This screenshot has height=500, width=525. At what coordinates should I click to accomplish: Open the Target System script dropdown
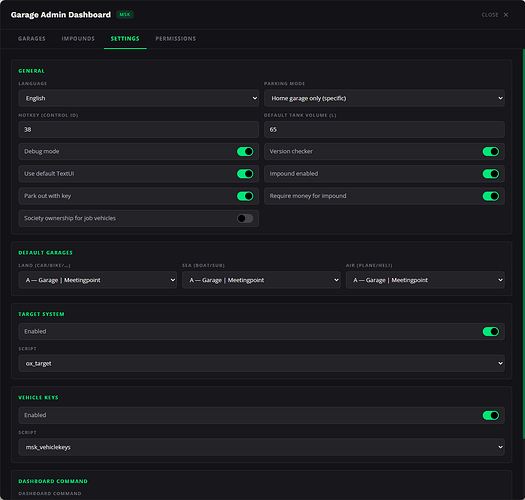pos(261,363)
